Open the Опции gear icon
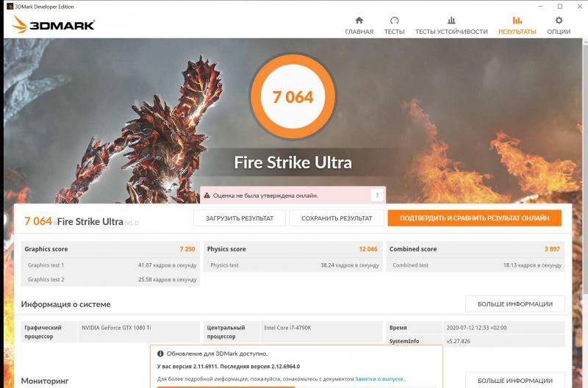The image size is (588, 388). coord(559,21)
